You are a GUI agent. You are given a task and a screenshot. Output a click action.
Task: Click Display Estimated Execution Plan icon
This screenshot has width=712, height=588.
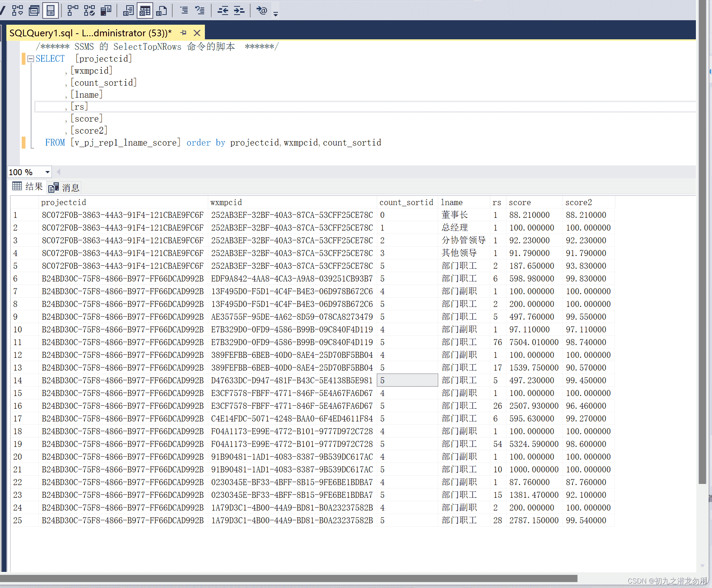17,10
